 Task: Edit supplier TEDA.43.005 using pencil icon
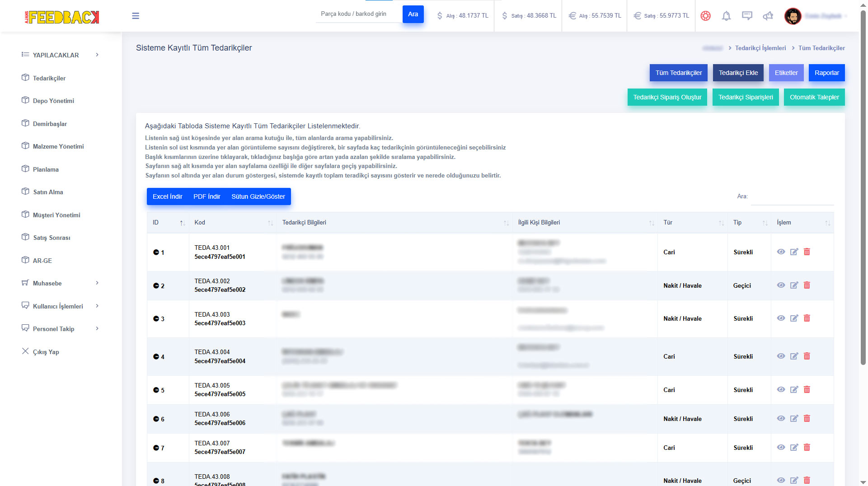pos(794,390)
